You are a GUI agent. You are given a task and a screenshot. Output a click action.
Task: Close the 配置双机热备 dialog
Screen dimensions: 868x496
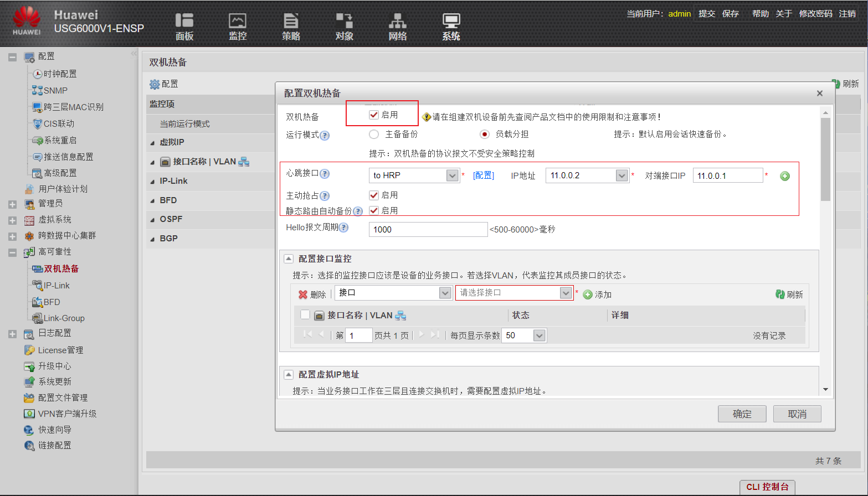(x=820, y=93)
